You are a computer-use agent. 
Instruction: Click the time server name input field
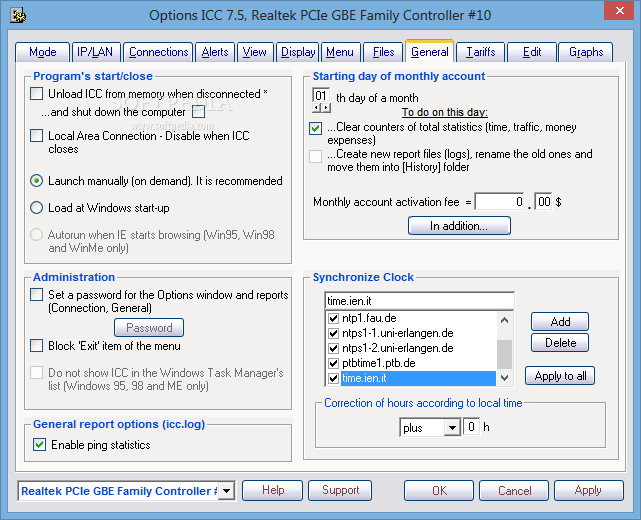(x=419, y=301)
